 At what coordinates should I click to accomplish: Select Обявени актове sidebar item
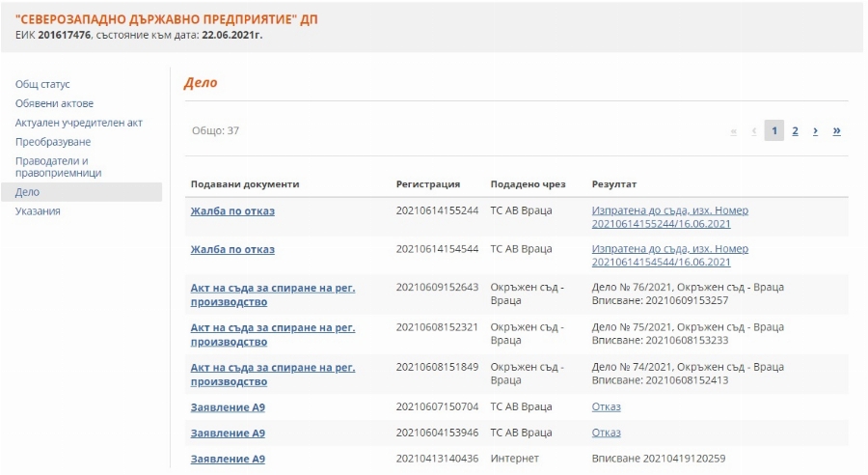[x=54, y=103]
